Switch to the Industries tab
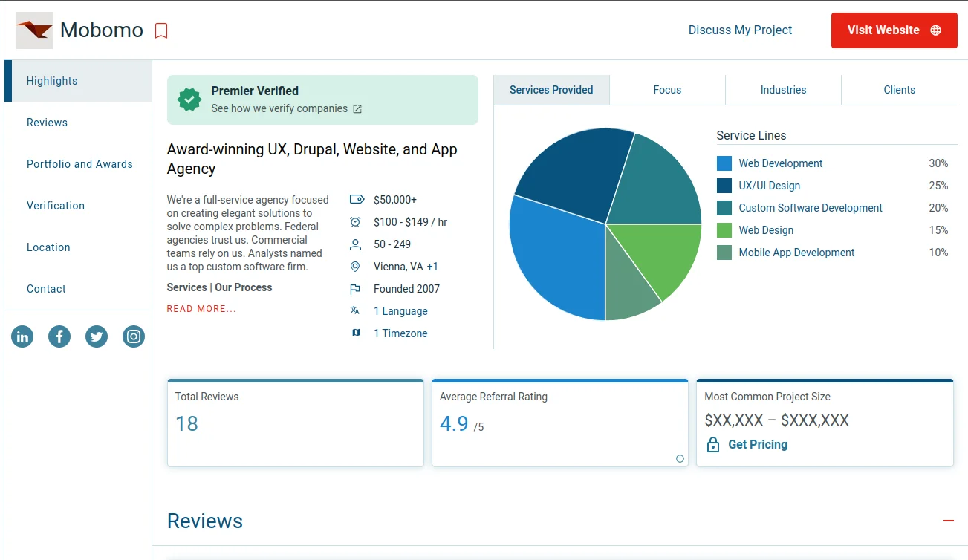The height and width of the screenshot is (560, 968). [x=783, y=90]
